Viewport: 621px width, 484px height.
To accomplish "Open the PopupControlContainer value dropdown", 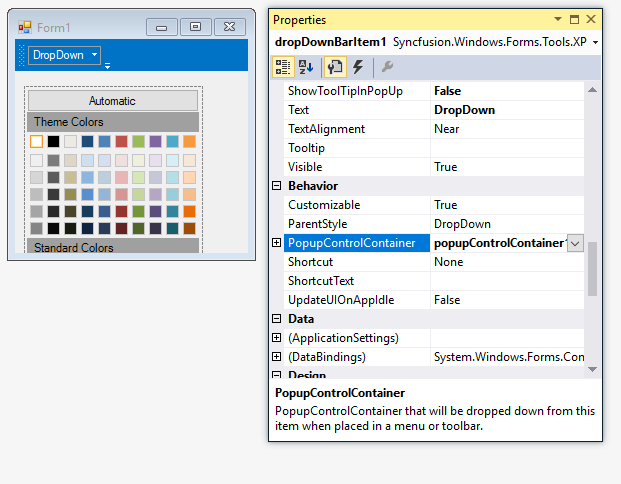I will [x=575, y=243].
